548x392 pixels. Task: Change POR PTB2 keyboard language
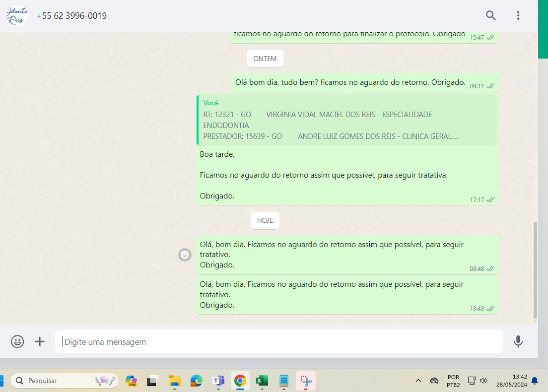tap(453, 381)
